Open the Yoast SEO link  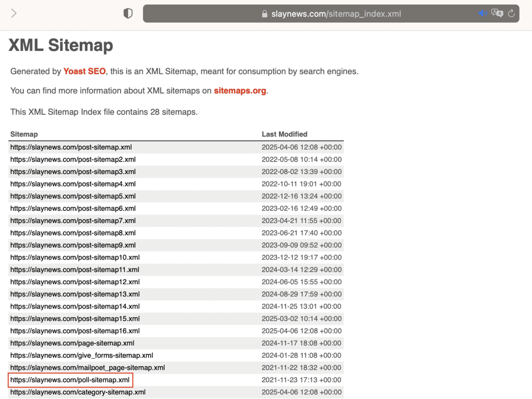point(85,71)
